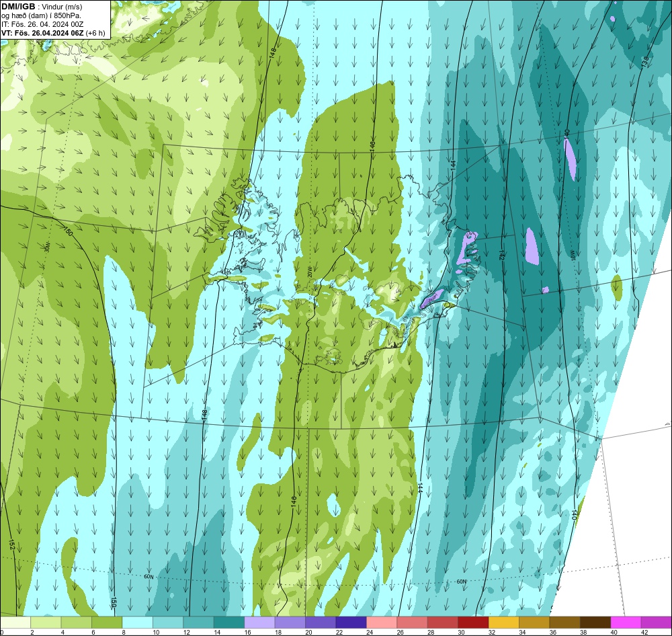Click the '150' contour label near the legend
Viewport: 672px width, 636px height.
click(x=114, y=602)
